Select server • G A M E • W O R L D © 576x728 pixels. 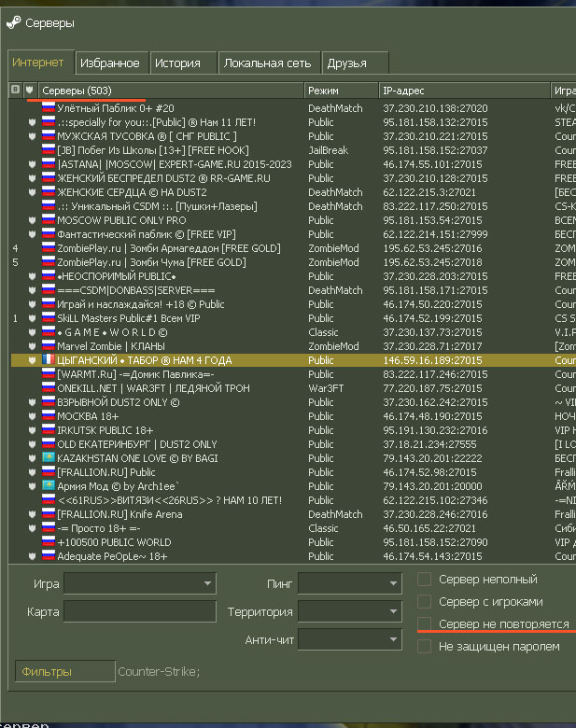click(x=112, y=332)
